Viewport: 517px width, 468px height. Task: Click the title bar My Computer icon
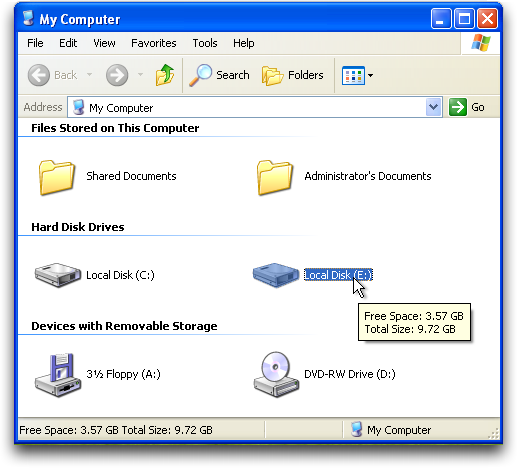[x=29, y=18]
